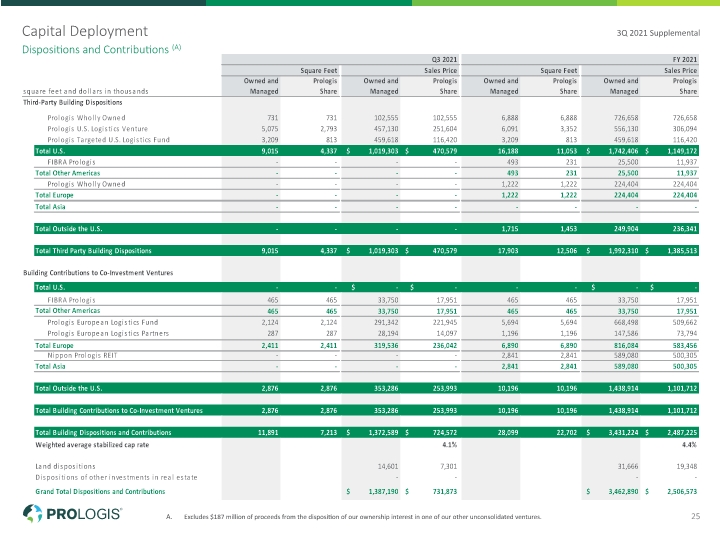Select the value 1,992,310 in the table
The image size is (720, 540).
tap(623, 251)
